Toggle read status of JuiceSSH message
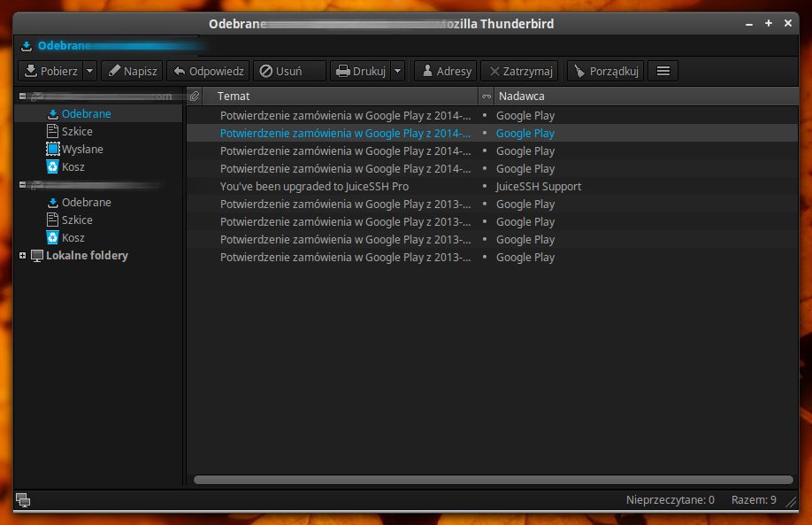The image size is (812, 525). pyautogui.click(x=485, y=187)
